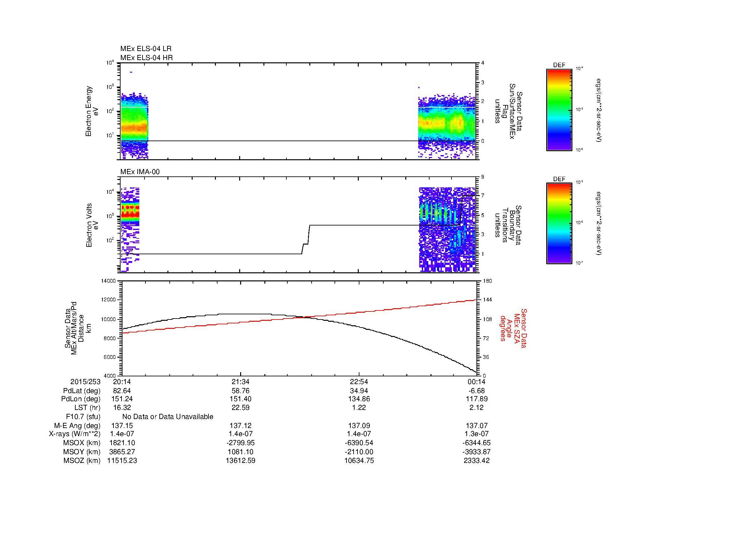Image resolution: width=756 pixels, height=534 pixels.
Task: Click the 'MSOZ (km)' row label
Action: coord(82,461)
